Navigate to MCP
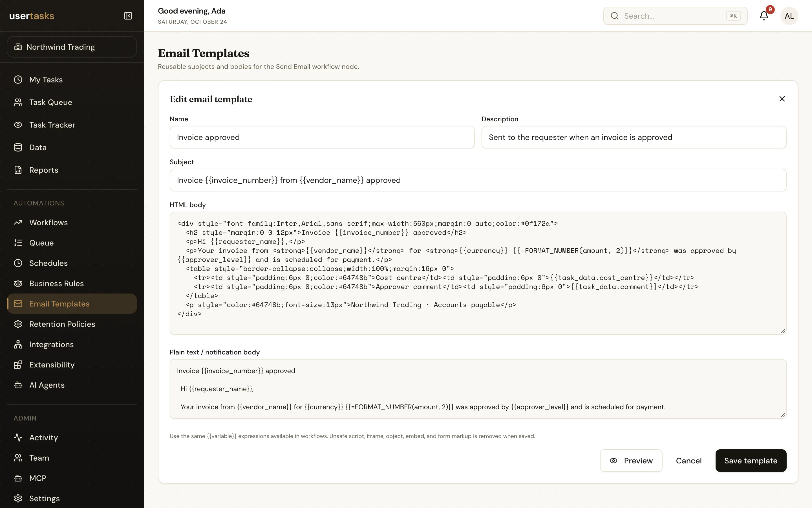Screen dimensions: 812x508 point(72,478)
